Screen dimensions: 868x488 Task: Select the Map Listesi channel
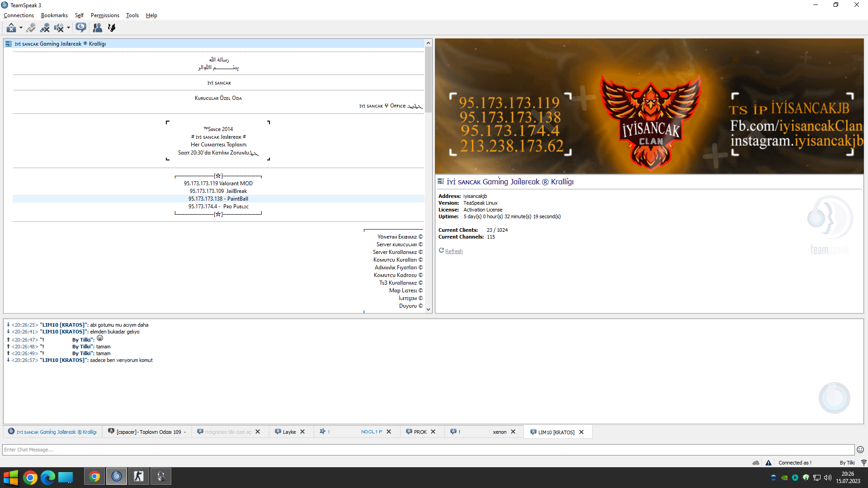pos(218,291)
